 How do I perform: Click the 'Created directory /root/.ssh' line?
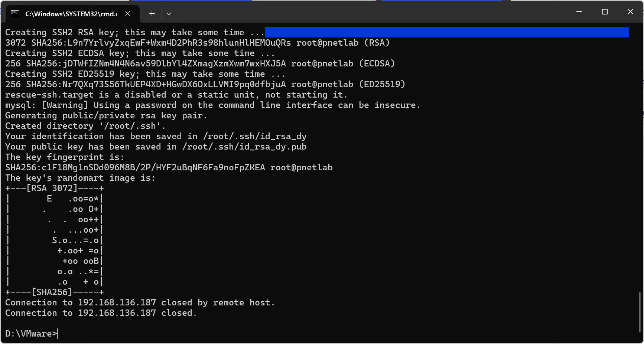coord(85,126)
